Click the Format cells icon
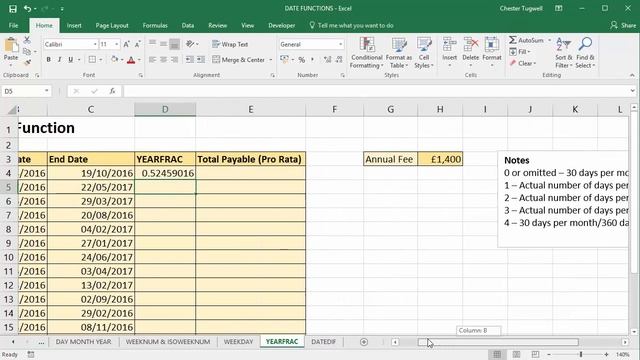 click(x=492, y=44)
